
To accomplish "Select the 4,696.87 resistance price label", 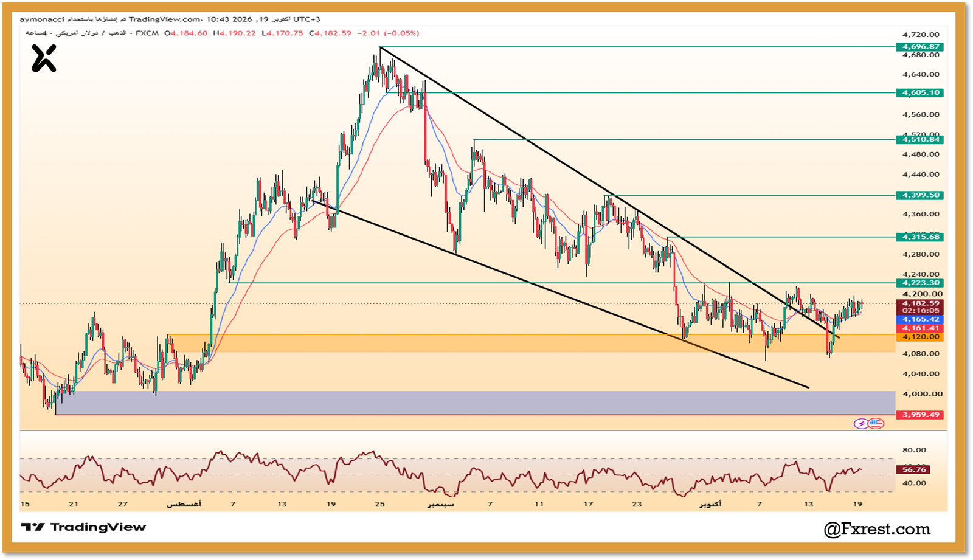I will point(919,47).
